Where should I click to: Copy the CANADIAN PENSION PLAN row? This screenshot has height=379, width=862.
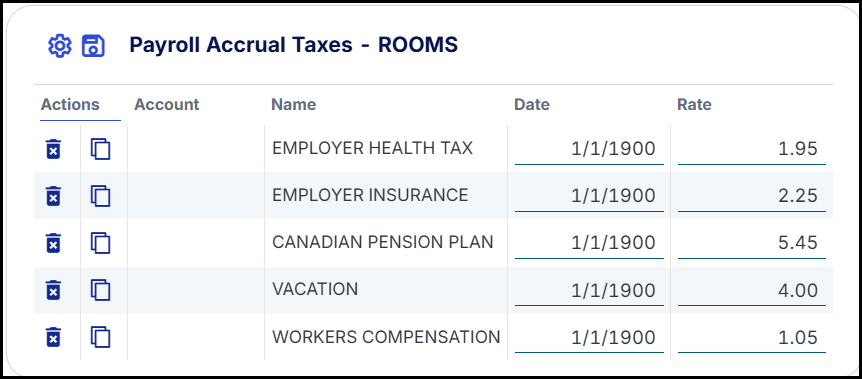(101, 243)
